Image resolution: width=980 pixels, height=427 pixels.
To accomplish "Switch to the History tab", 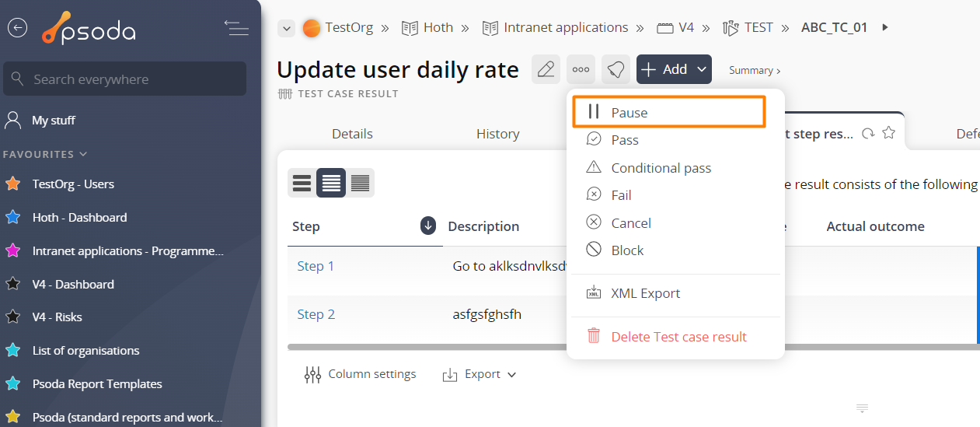I will (497, 134).
